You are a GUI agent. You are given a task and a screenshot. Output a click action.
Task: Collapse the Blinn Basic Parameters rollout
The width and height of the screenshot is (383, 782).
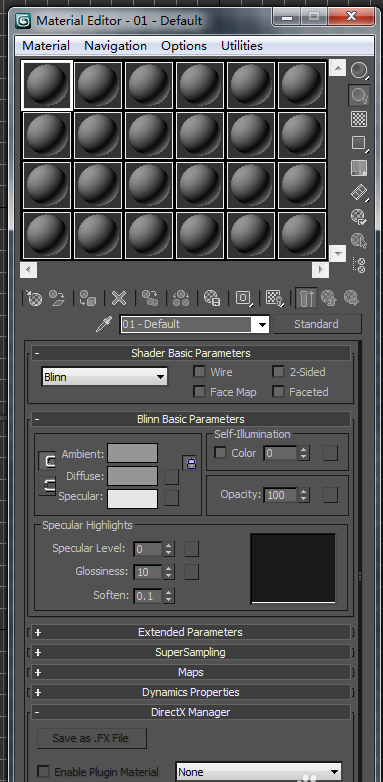click(x=191, y=419)
